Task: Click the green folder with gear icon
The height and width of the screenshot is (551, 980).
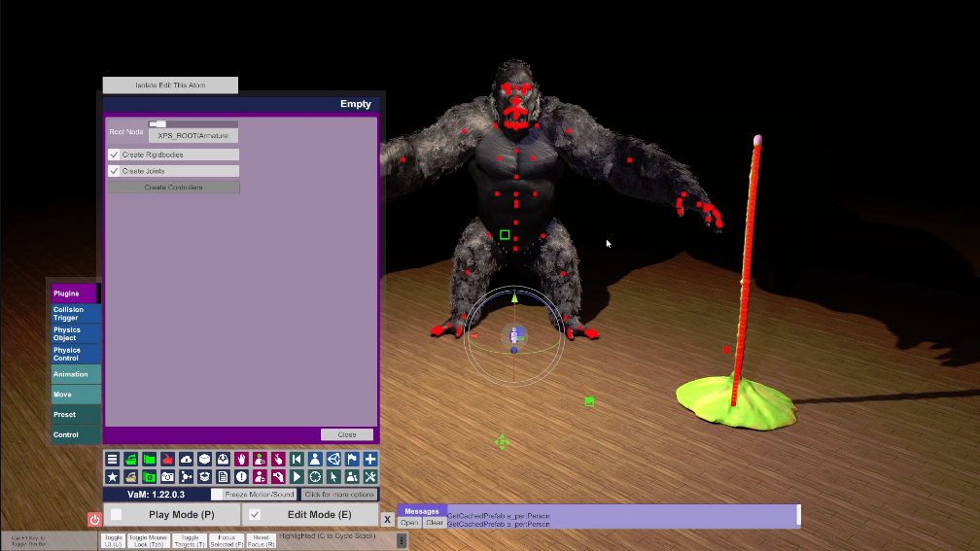Action: coord(149,476)
